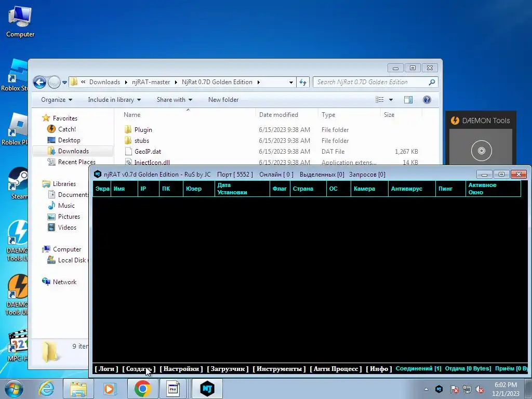The width and height of the screenshot is (532, 399).
Task: Click the MPC-HC desktop shortcut
Action: point(18,345)
